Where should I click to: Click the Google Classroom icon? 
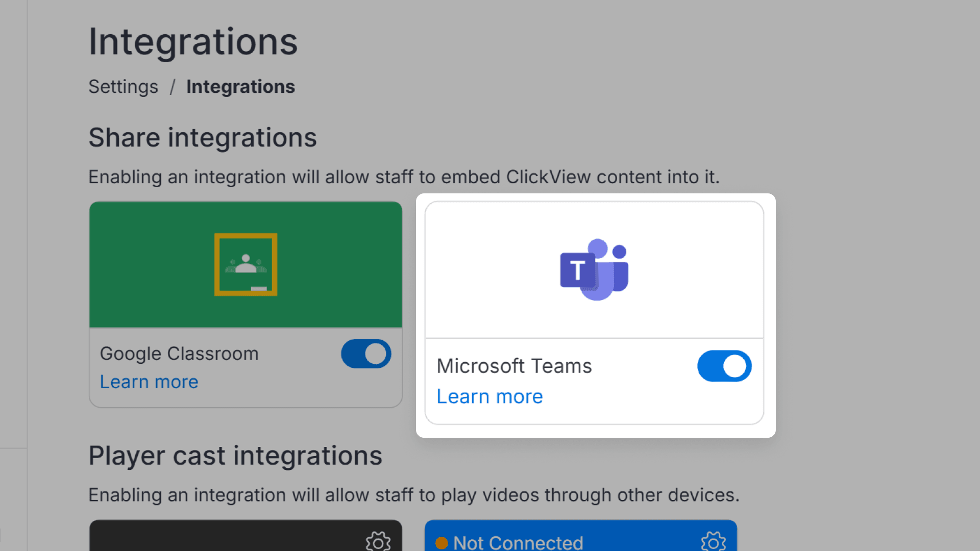pyautogui.click(x=246, y=264)
